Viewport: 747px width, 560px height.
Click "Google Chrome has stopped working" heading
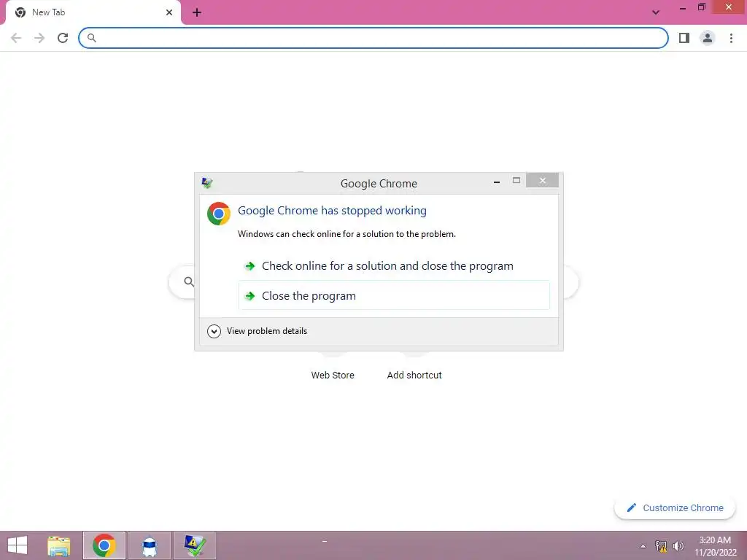point(332,211)
